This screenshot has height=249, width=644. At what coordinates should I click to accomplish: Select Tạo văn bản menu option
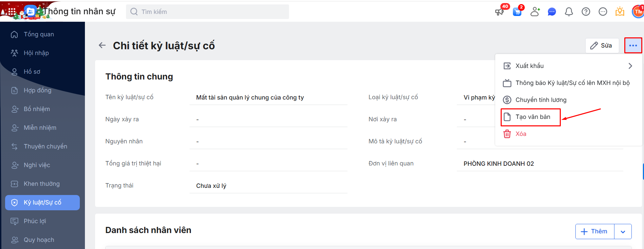(533, 117)
